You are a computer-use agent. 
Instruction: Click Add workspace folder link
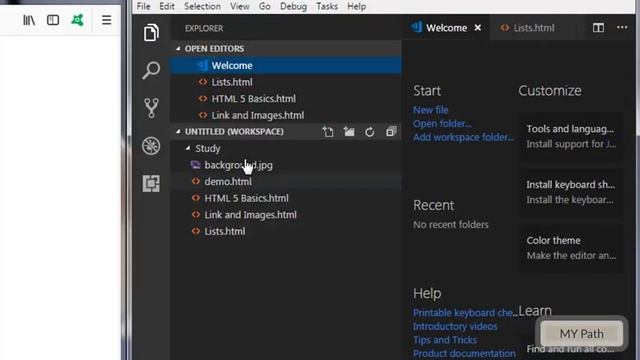click(x=463, y=137)
